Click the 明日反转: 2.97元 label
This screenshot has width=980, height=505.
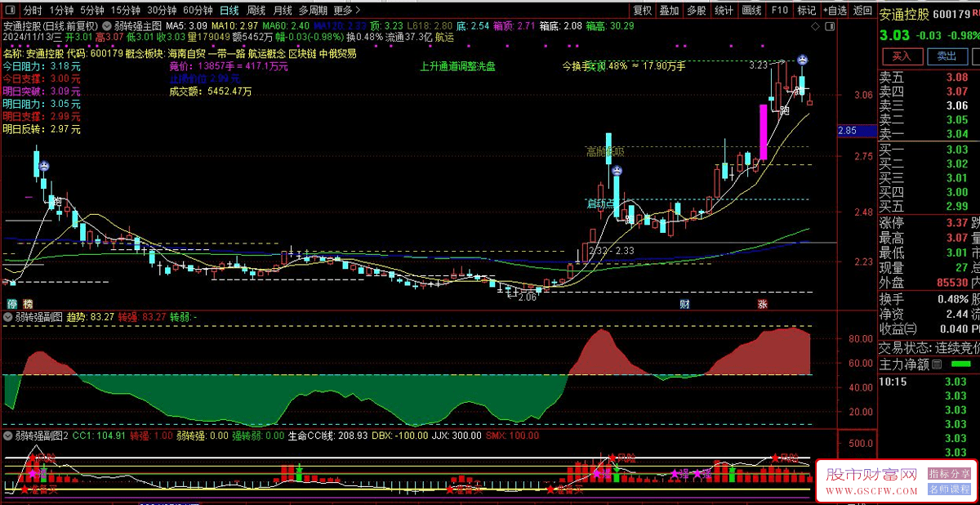coord(42,130)
